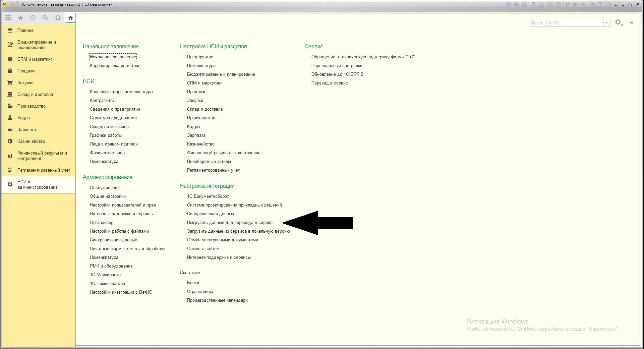Focus the Поиск (Ctrl+F) search field
Image resolution: width=644 pixels, height=349 pixels.
(566, 23)
